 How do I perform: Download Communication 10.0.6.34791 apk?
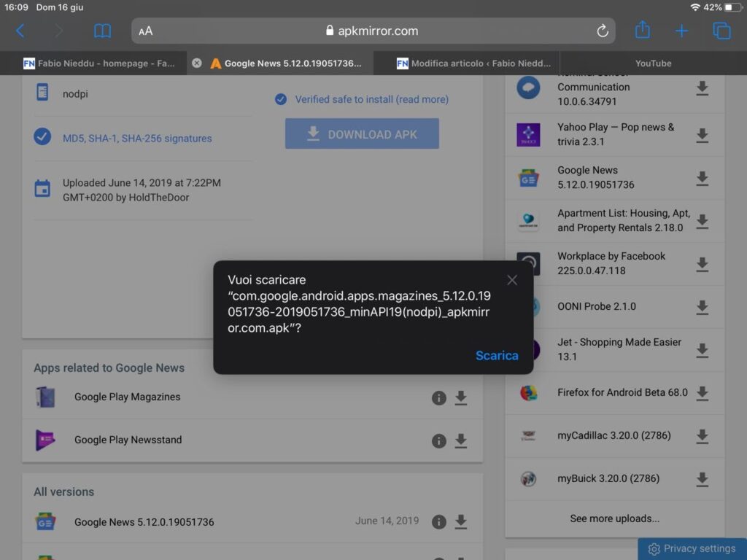[x=702, y=88]
